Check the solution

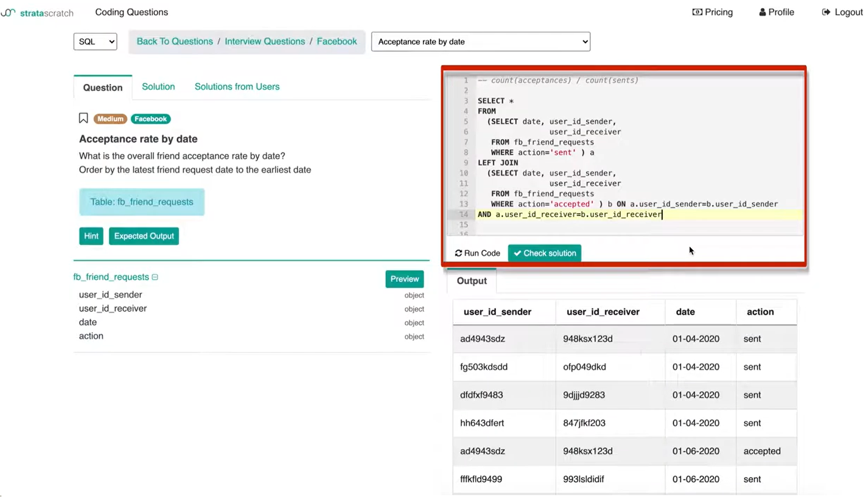point(545,253)
